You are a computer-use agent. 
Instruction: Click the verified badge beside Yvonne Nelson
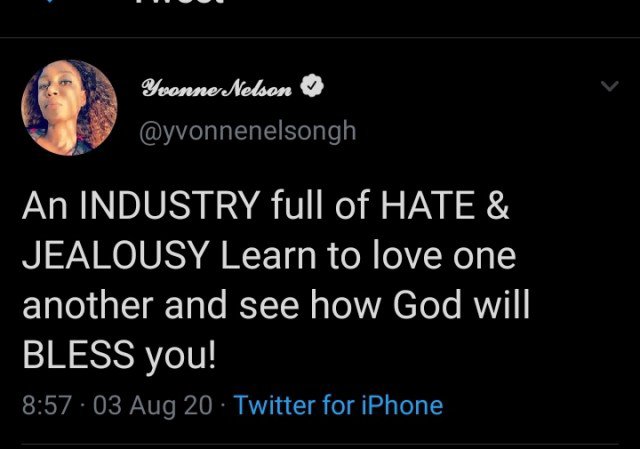pos(311,89)
